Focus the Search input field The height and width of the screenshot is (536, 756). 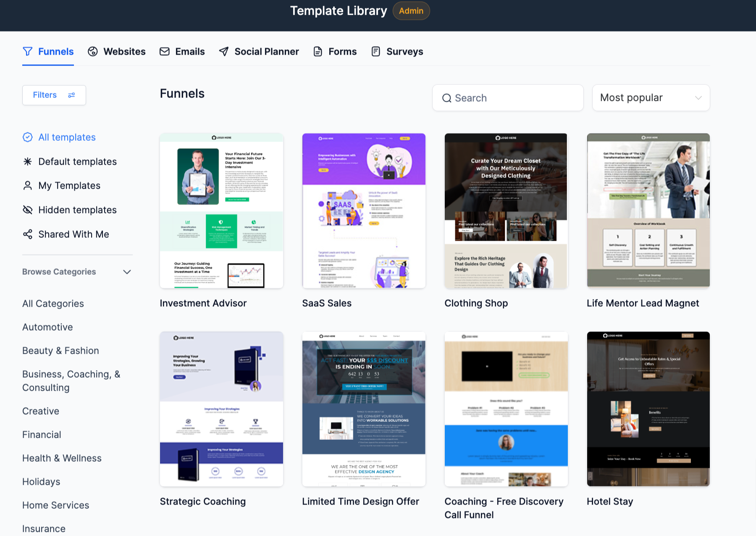click(508, 98)
